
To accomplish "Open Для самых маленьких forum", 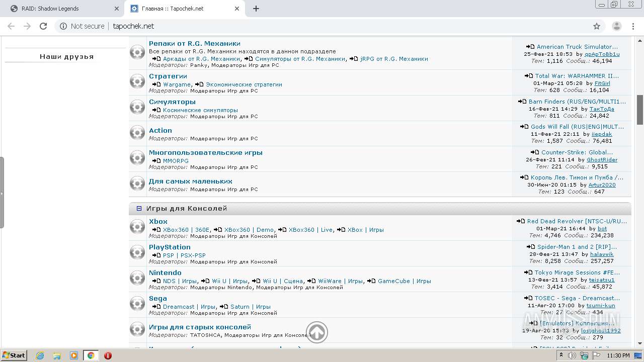I will (x=191, y=181).
